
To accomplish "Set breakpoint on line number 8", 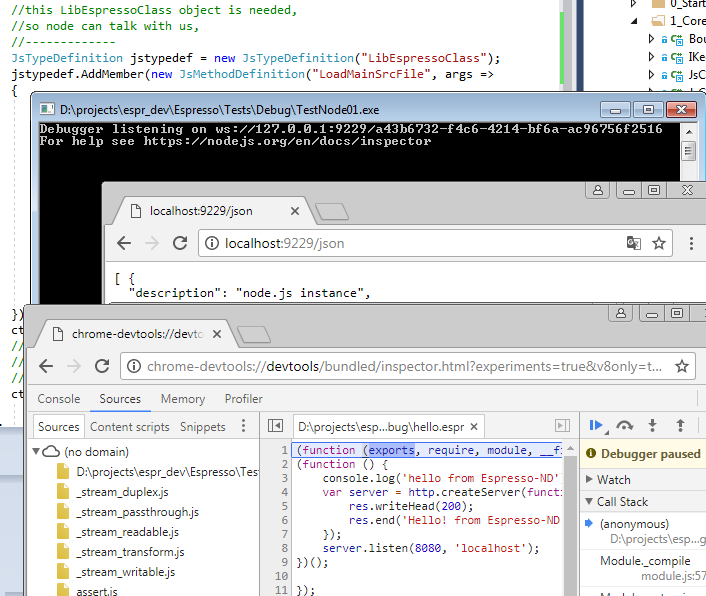I will (x=285, y=548).
